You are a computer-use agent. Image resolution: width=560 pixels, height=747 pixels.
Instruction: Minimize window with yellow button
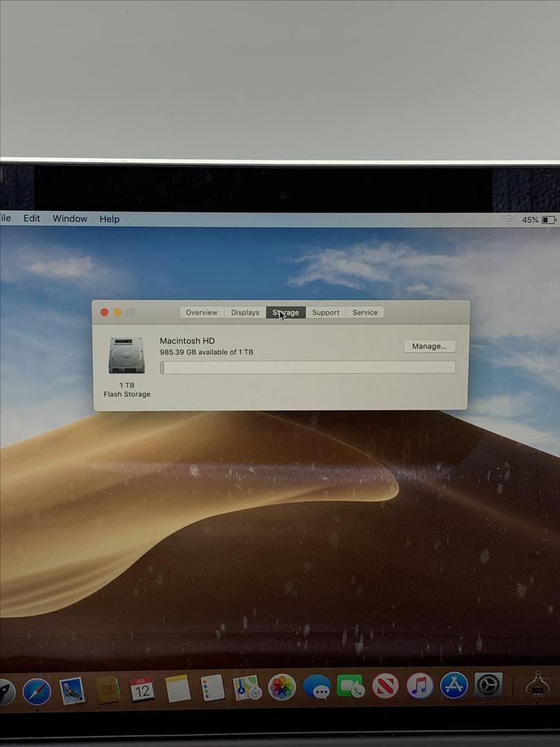click(118, 312)
